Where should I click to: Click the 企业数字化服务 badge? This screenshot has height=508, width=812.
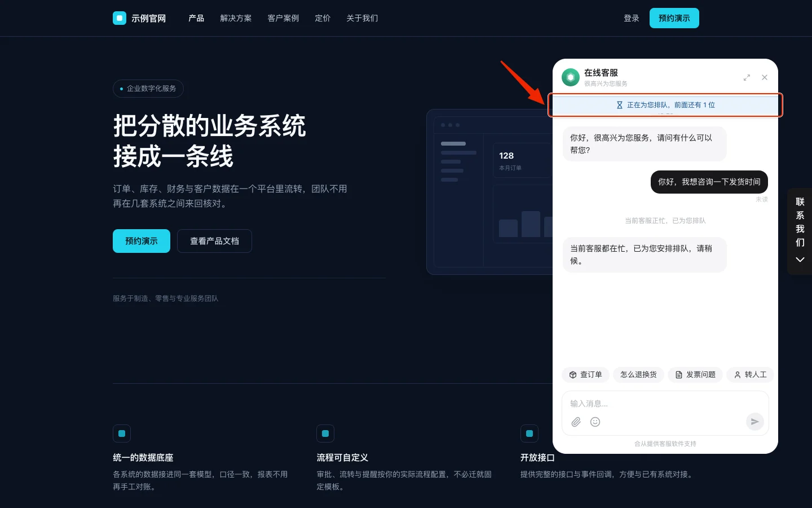click(148, 89)
